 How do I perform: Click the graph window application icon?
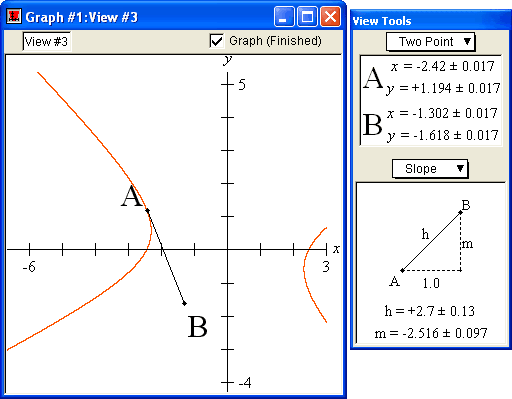14,16
